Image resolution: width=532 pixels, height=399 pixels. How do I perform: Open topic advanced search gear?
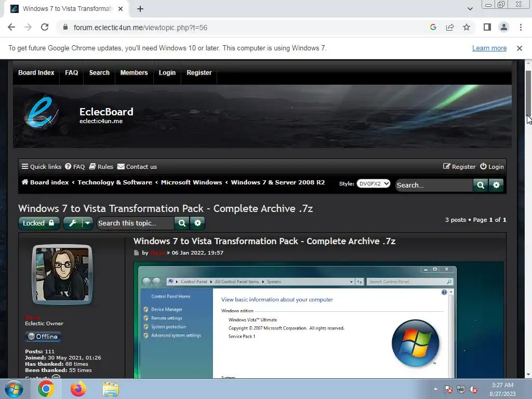click(197, 223)
